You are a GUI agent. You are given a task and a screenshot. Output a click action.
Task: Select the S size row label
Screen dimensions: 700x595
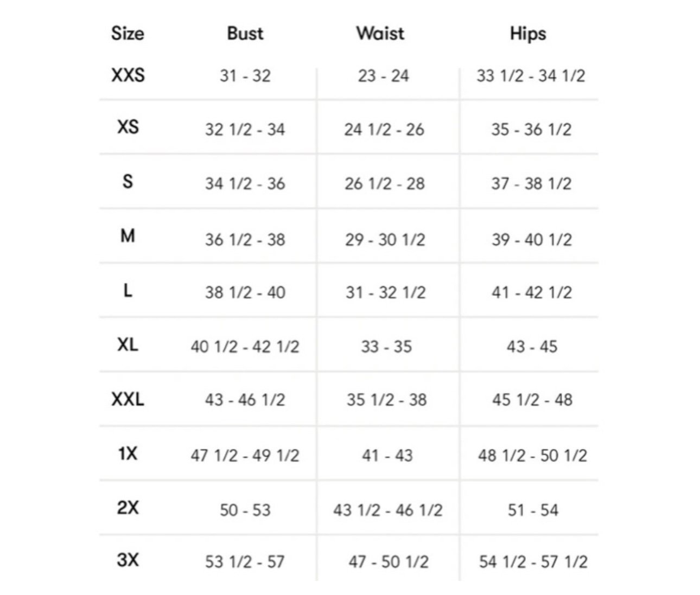pos(128,181)
